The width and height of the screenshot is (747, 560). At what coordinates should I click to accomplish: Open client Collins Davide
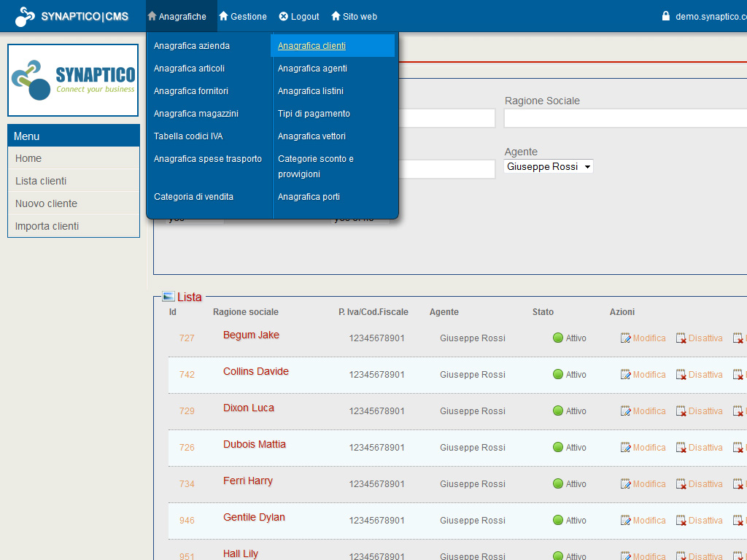[256, 371]
